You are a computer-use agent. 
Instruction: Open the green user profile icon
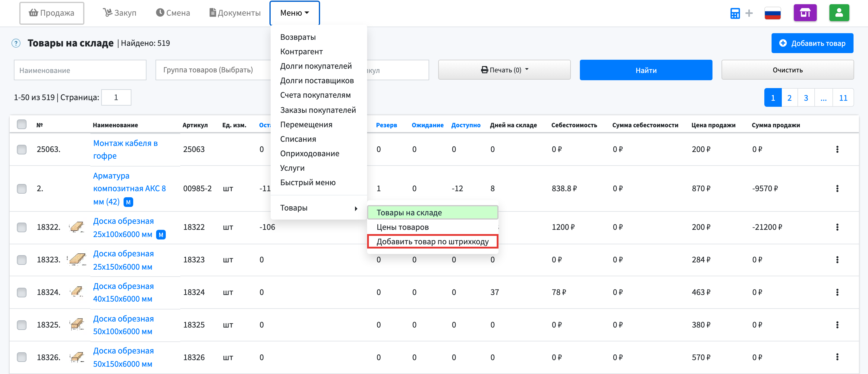[x=839, y=13]
